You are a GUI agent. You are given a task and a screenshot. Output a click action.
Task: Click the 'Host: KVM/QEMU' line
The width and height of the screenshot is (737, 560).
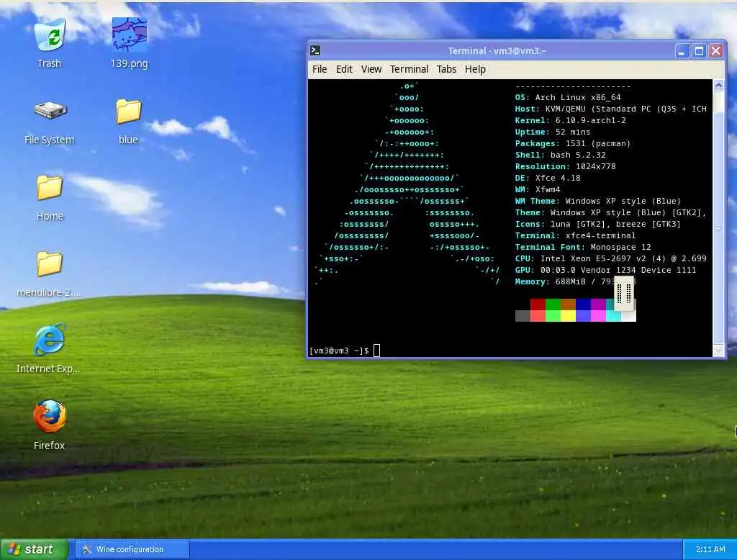tap(610, 109)
